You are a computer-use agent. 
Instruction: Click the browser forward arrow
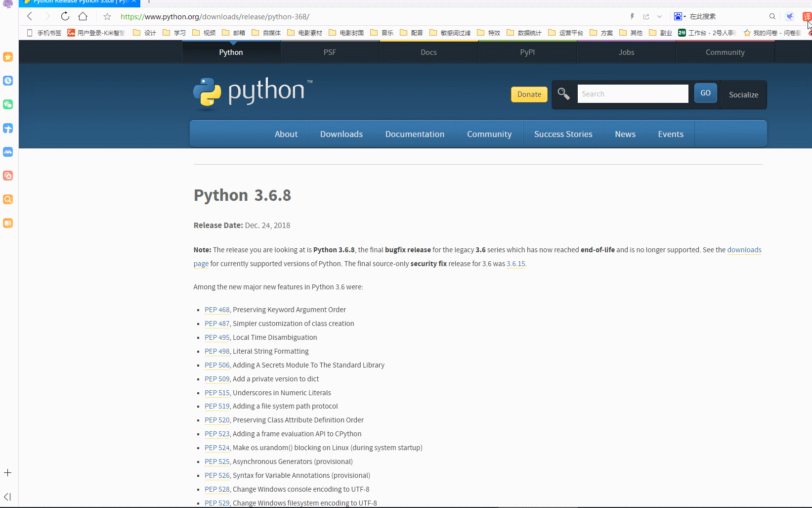[x=47, y=16]
